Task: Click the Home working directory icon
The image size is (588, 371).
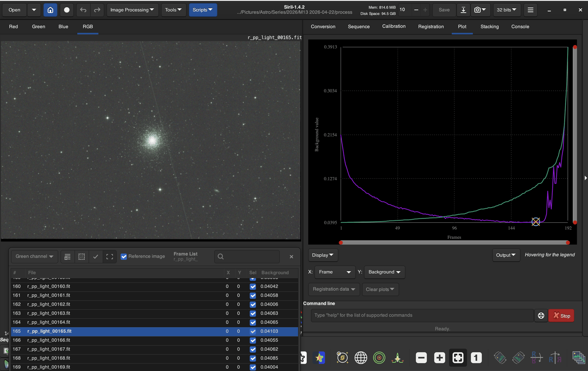Action: coord(50,10)
